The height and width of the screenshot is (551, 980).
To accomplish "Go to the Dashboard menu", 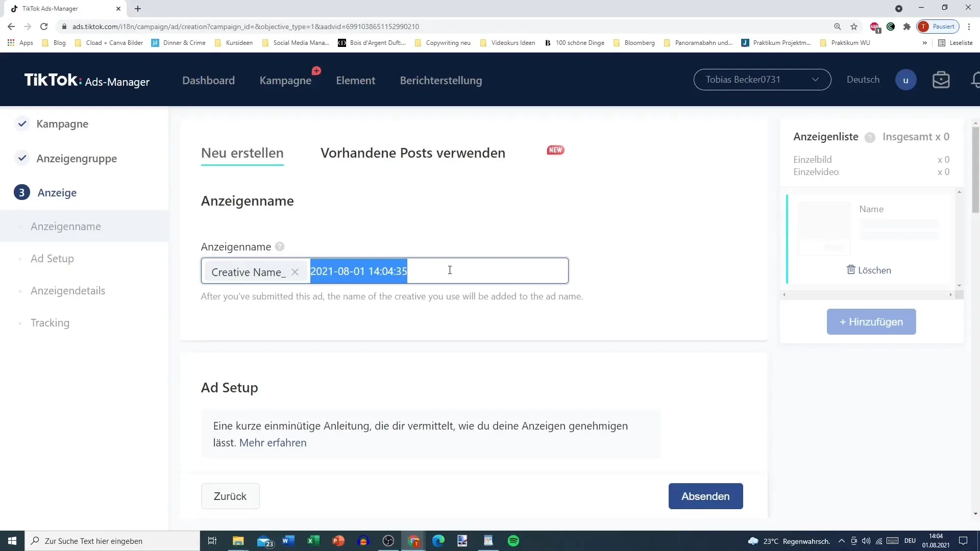I will click(209, 81).
